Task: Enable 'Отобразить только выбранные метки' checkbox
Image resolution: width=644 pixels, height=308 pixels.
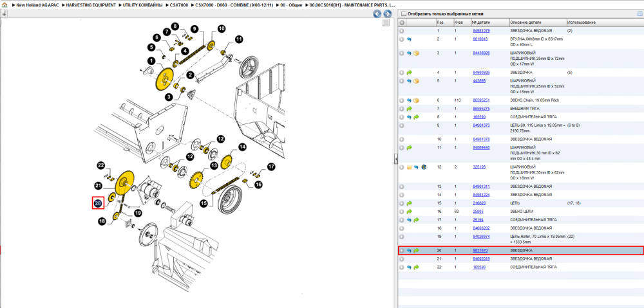Action: pos(403,14)
